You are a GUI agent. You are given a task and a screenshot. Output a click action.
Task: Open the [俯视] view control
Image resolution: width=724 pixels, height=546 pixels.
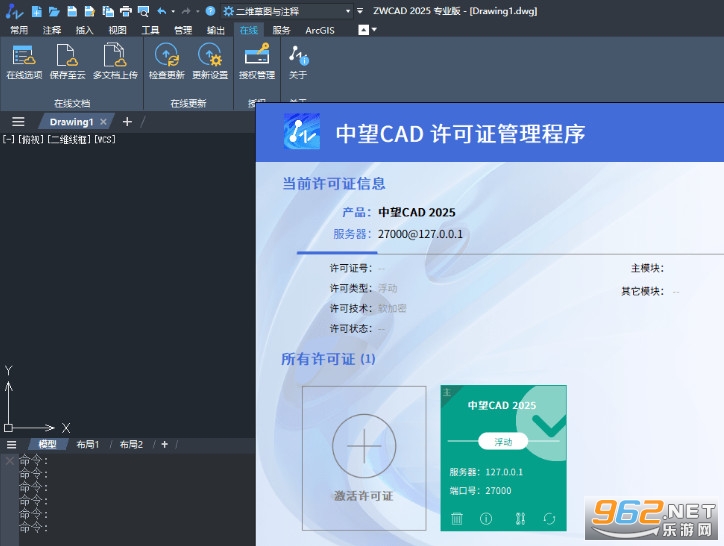pos(31,139)
